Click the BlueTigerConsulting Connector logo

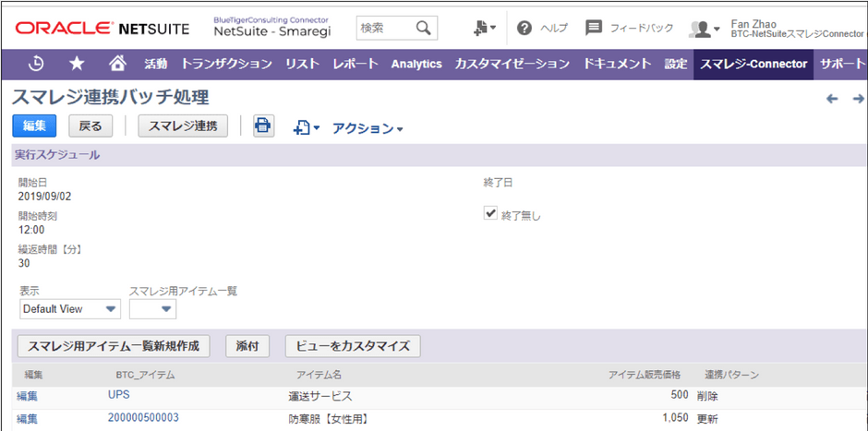[271, 27]
